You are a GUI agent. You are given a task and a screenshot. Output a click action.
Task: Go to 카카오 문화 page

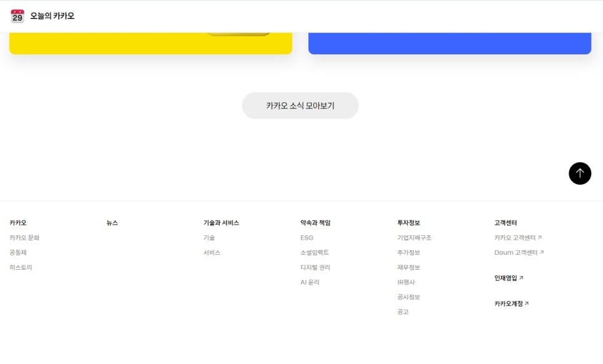click(24, 238)
